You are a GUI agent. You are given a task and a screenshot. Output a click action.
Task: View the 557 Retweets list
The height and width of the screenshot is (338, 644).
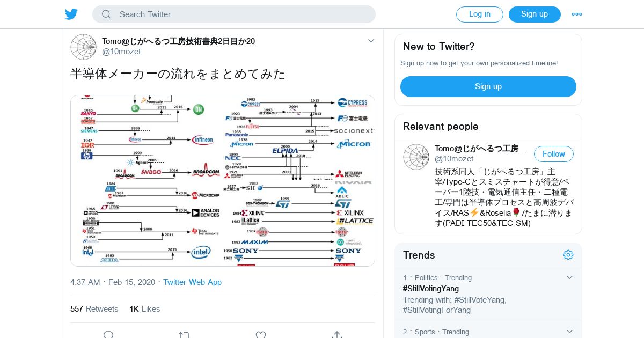[x=94, y=309]
